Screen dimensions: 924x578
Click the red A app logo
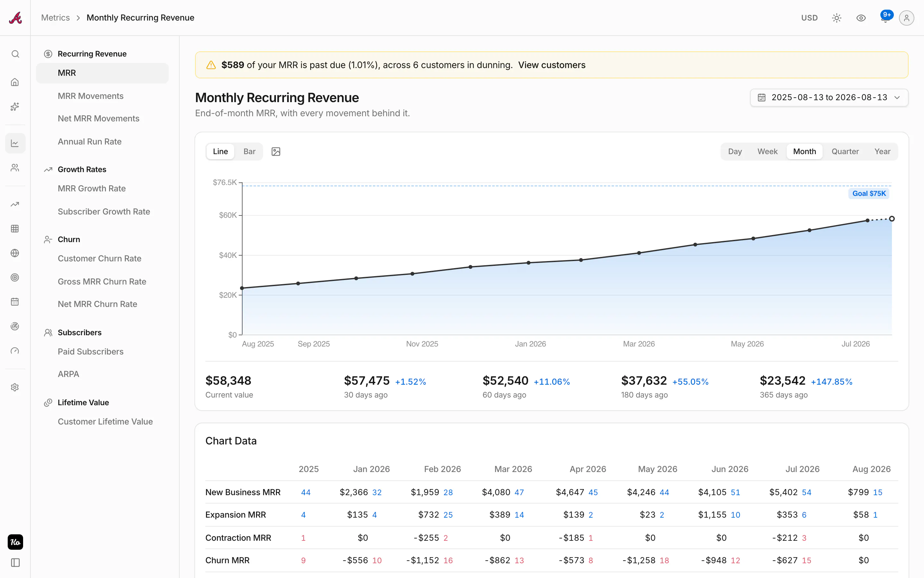point(15,18)
